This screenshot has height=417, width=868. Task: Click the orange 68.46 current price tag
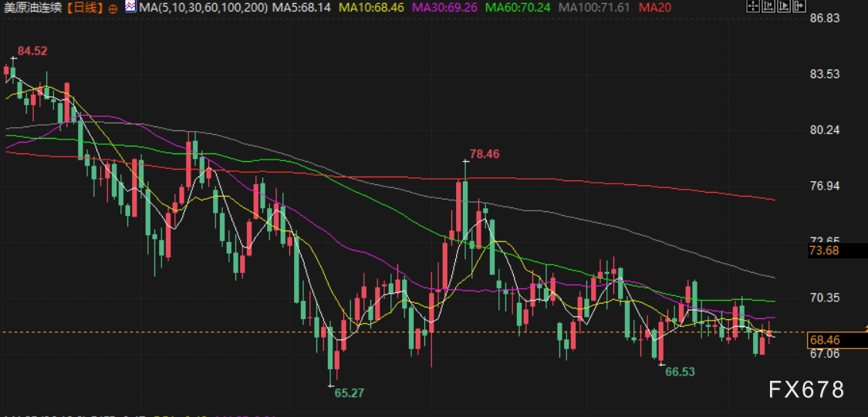[x=838, y=340]
